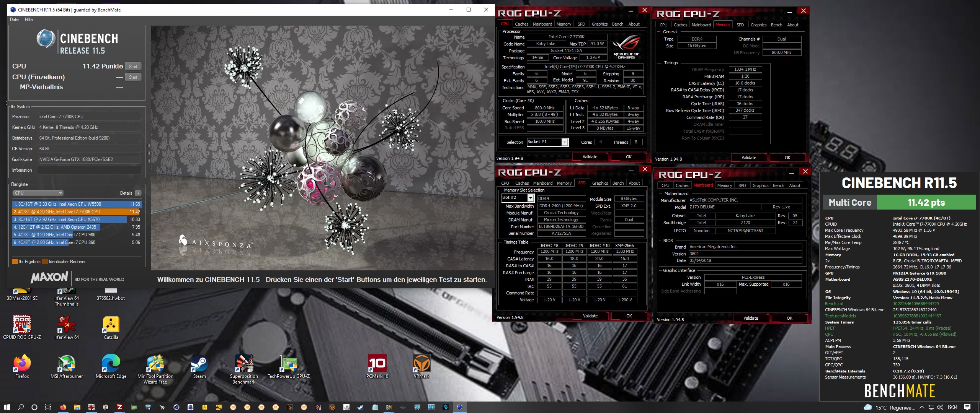Select the Xeon CPU W5590 ranking bar

[77, 204]
